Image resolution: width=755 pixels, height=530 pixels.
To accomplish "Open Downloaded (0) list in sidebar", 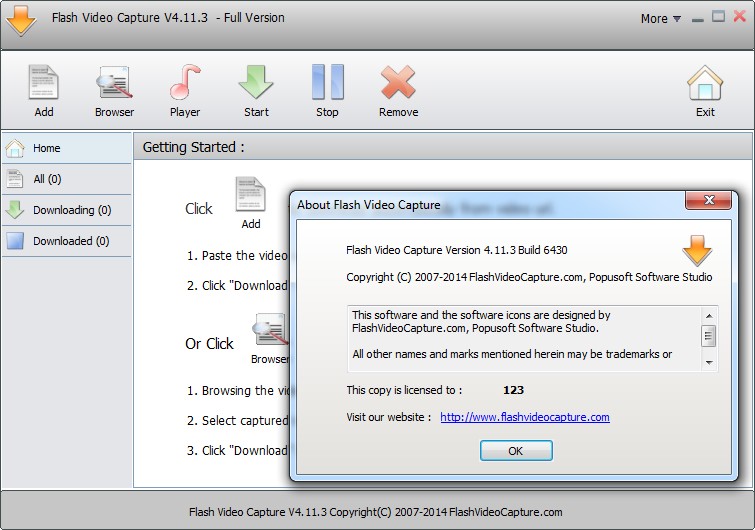I will click(67, 241).
